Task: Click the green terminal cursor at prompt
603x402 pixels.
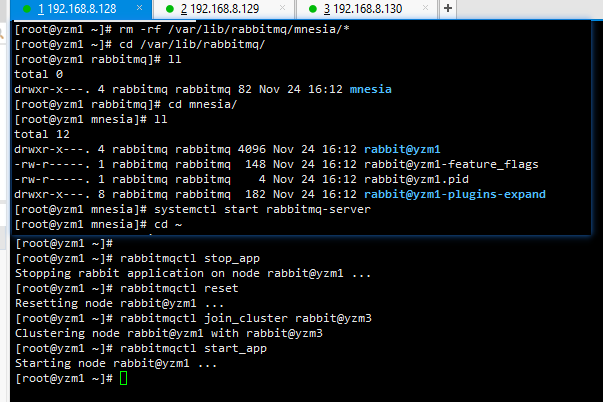Action: pos(123,378)
